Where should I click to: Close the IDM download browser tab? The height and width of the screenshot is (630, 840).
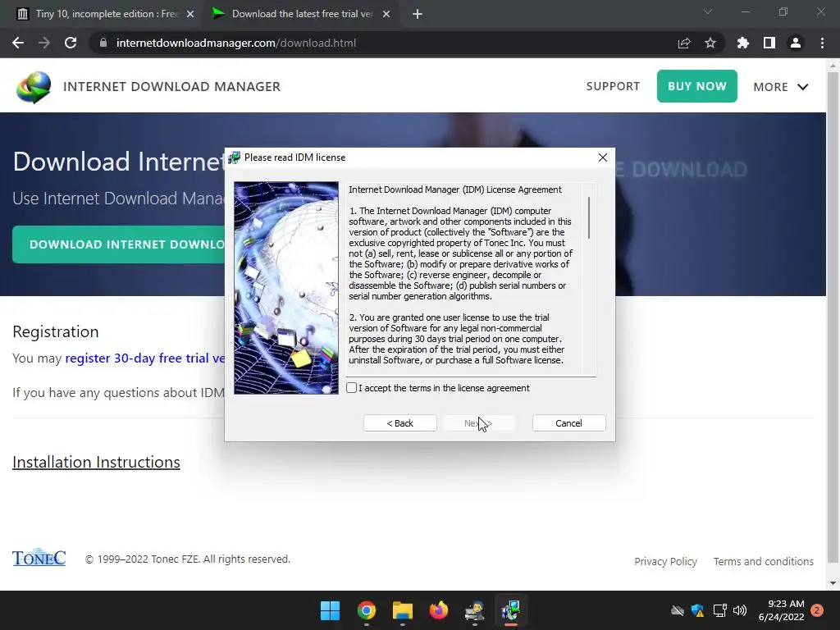(x=386, y=15)
